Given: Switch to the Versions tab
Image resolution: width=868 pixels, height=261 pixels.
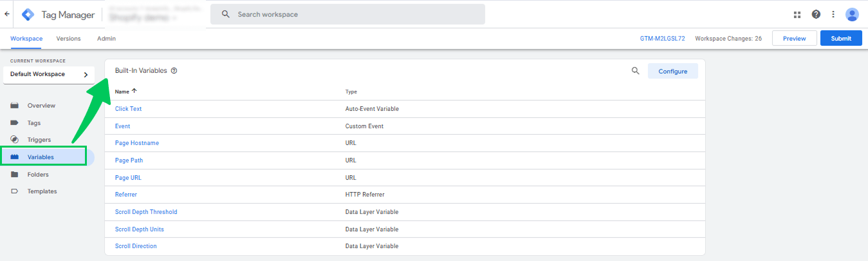Looking at the screenshot, I should coord(68,39).
